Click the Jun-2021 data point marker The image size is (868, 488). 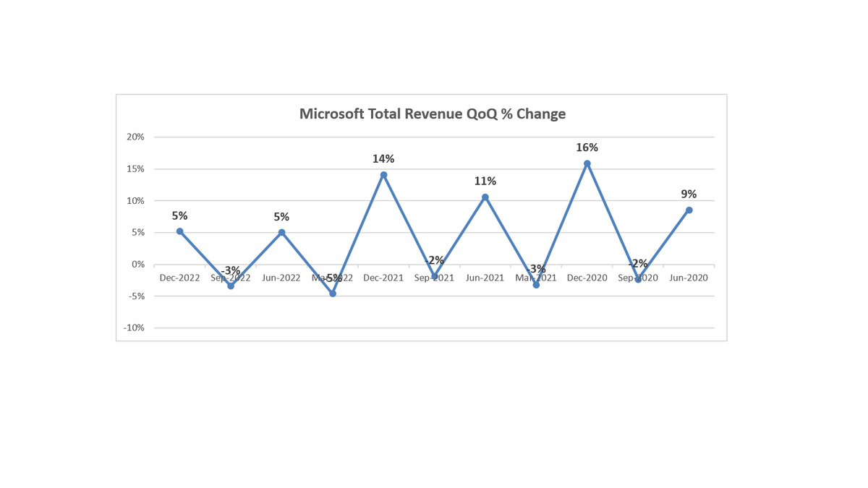coord(485,197)
